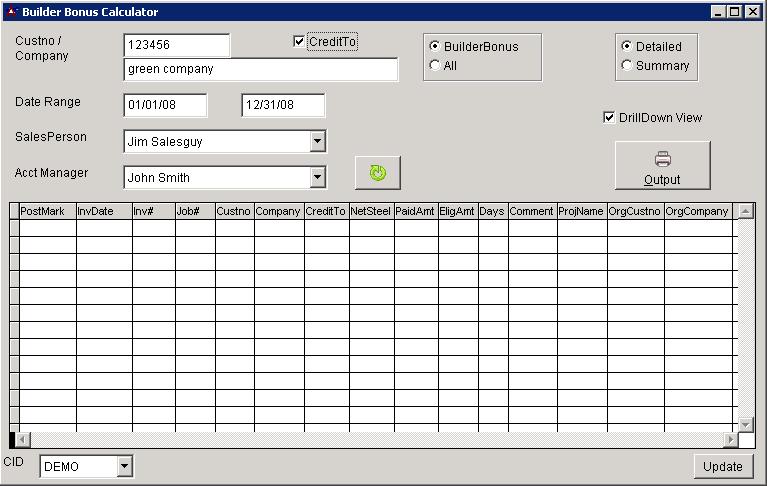Open the CID dropdown showing DEMO
Viewport: 767px width, 486px height.
pyautogui.click(x=124, y=466)
